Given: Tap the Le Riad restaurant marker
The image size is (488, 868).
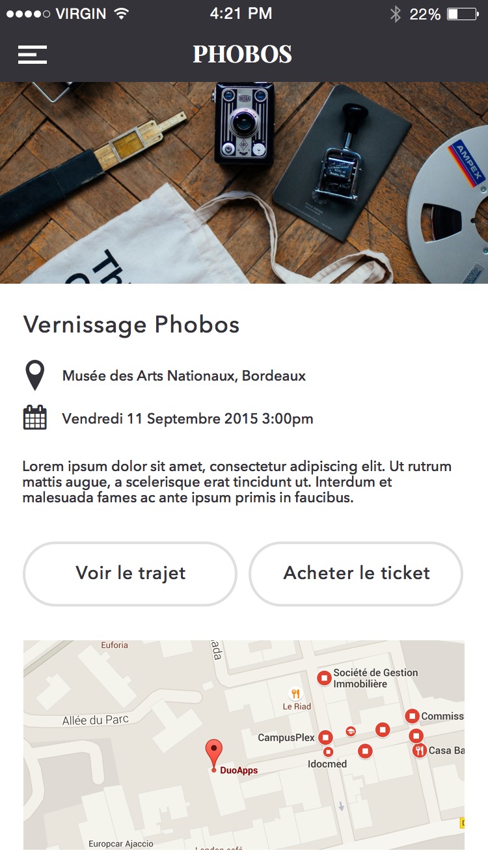Looking at the screenshot, I should tap(295, 694).
